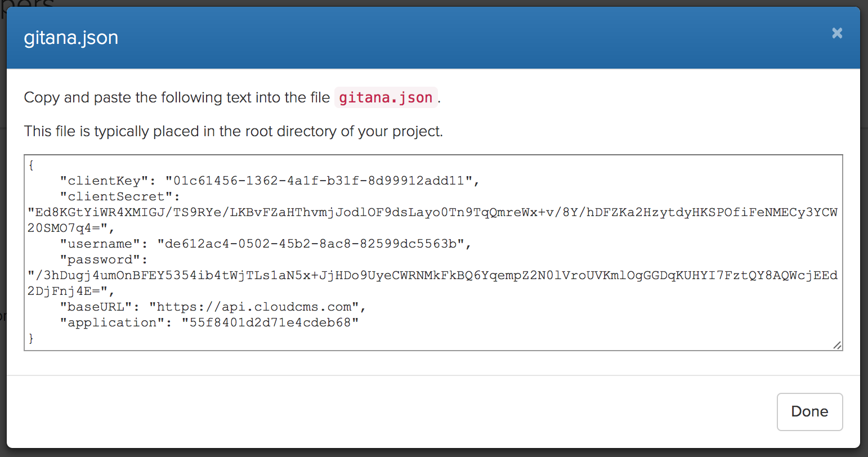Click the baseURL api.cloudcms.com value
The width and height of the screenshot is (868, 457).
[x=254, y=307]
